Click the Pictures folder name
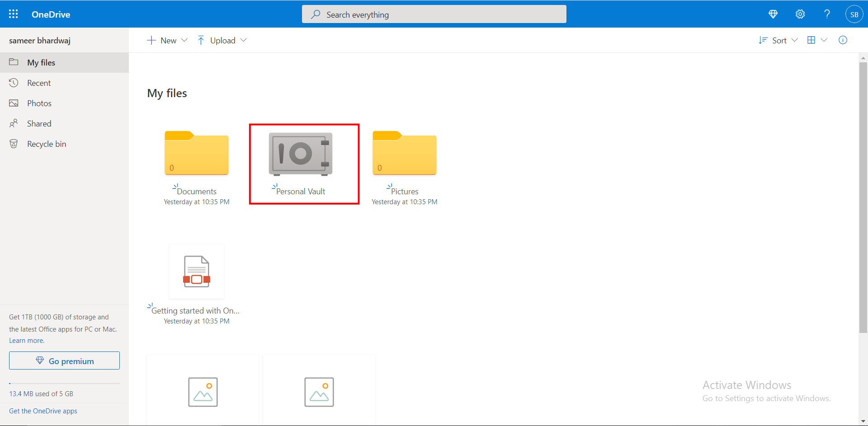The image size is (868, 426). [x=405, y=191]
